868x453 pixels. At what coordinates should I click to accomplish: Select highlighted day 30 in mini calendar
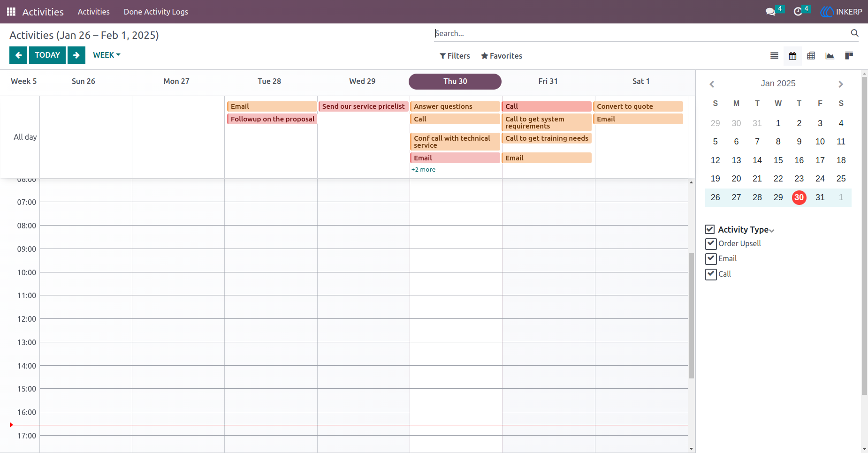click(799, 197)
